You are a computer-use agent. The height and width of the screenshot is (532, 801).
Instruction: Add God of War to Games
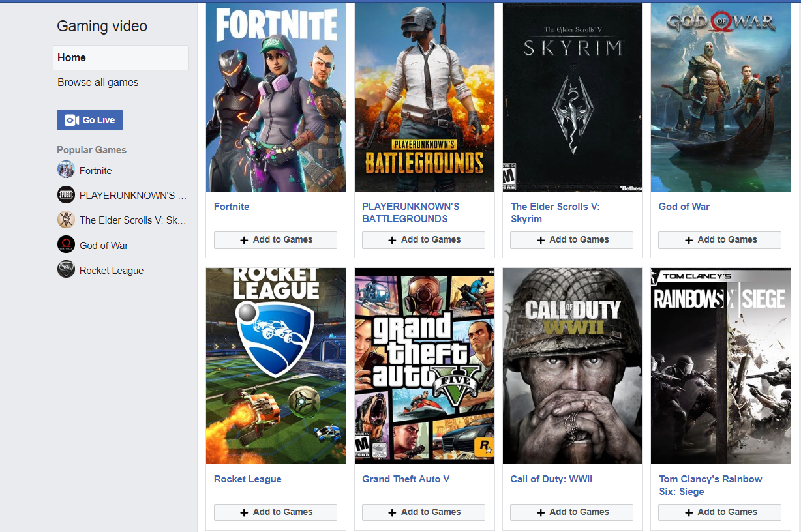pyautogui.click(x=719, y=240)
